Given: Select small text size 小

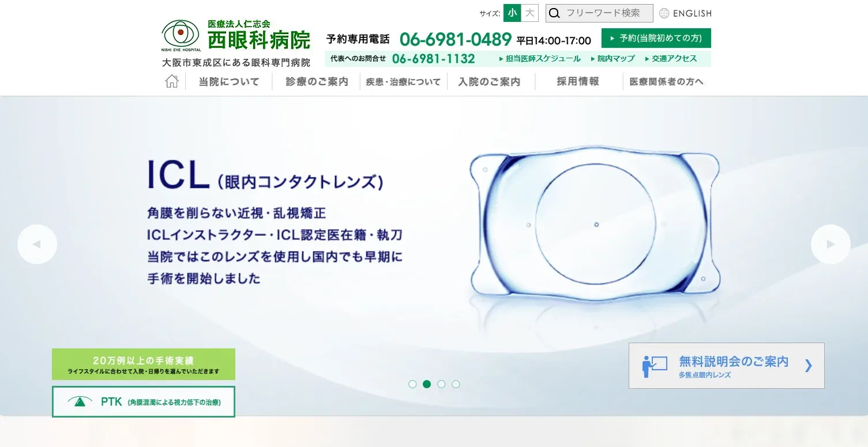Looking at the screenshot, I should click(512, 13).
